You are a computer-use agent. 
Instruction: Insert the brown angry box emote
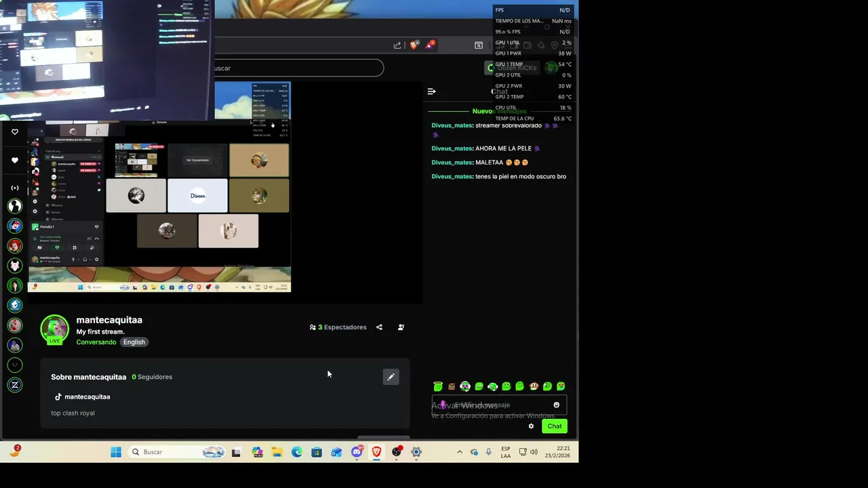click(452, 386)
